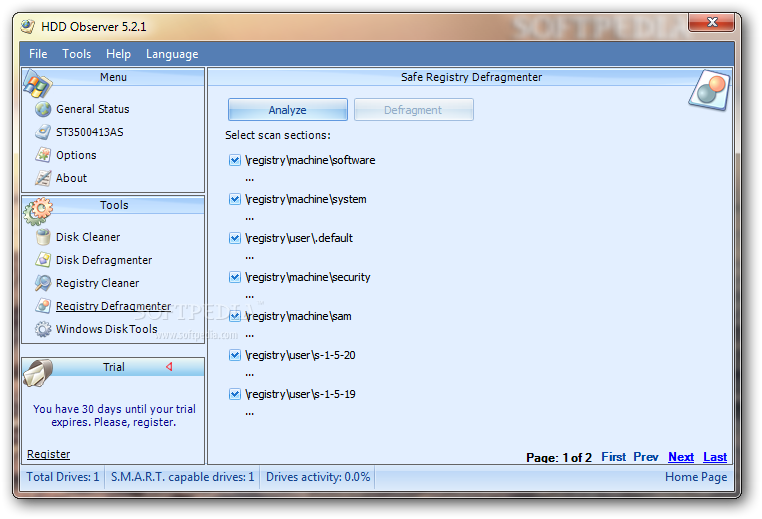Click the Defragment button
Viewport: 762px width, 519px height.
414,110
